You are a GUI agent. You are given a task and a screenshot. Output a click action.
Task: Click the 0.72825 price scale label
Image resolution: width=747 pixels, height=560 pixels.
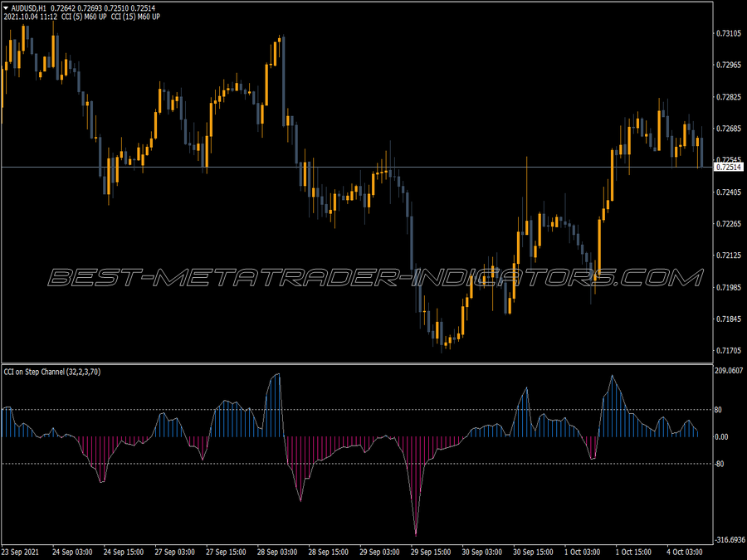(729, 97)
